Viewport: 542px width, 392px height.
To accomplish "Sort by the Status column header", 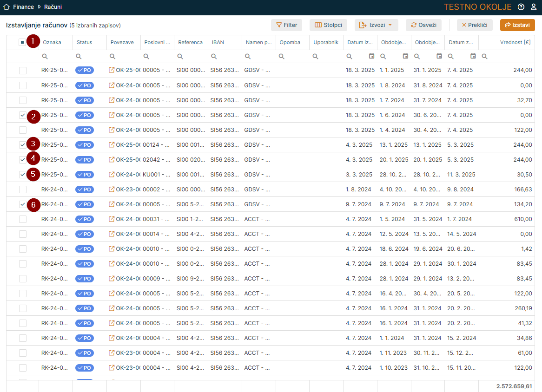I will (85, 42).
